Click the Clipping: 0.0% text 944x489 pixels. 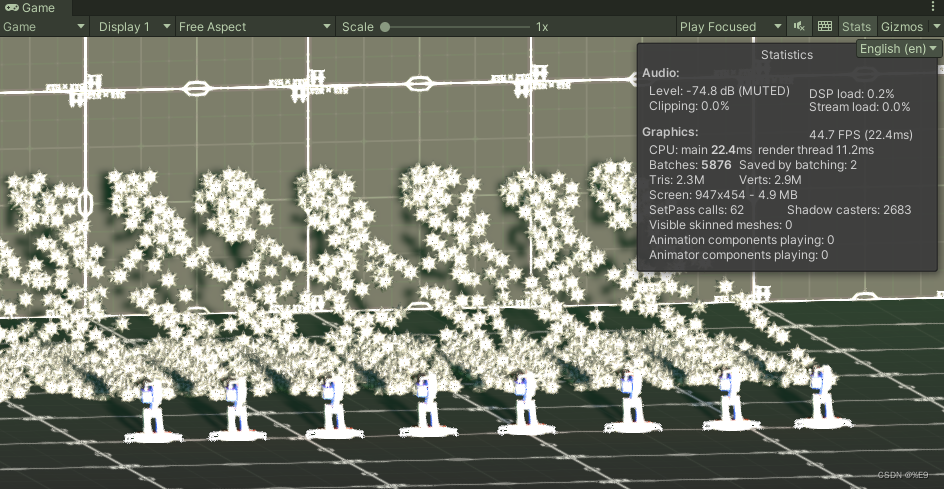pos(689,106)
